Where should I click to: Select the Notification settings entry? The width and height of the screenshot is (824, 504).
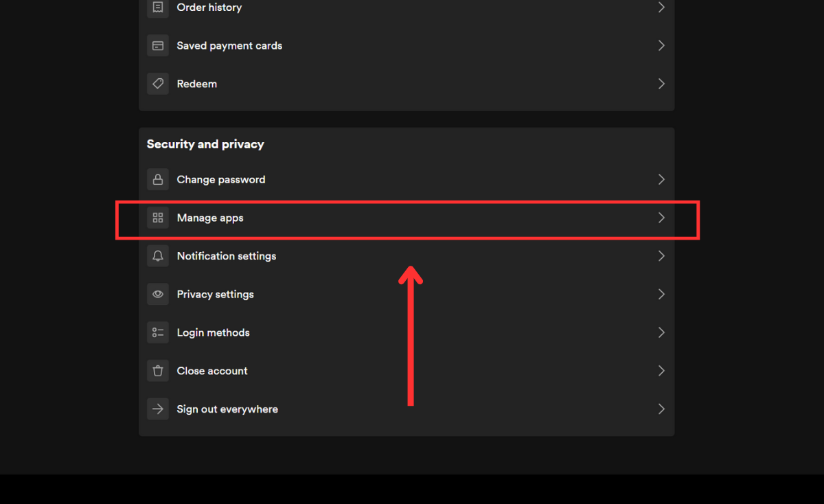click(226, 256)
